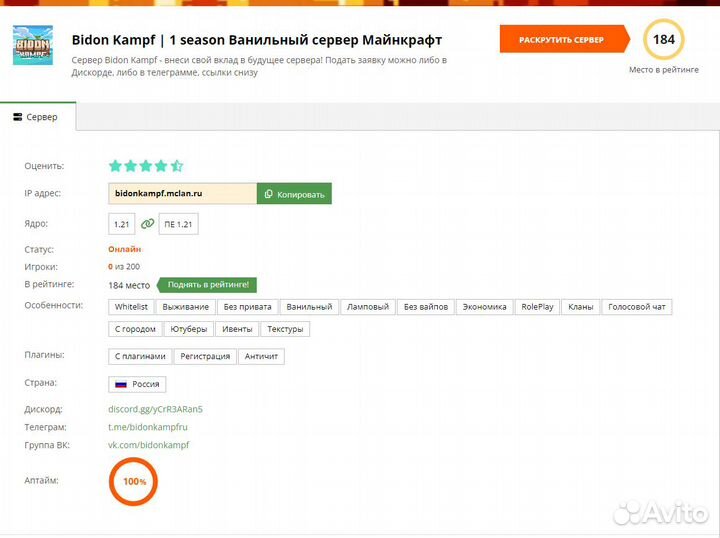Select the Выживание feature tag
Image resolution: width=720 pixels, height=538 pixels.
(186, 307)
